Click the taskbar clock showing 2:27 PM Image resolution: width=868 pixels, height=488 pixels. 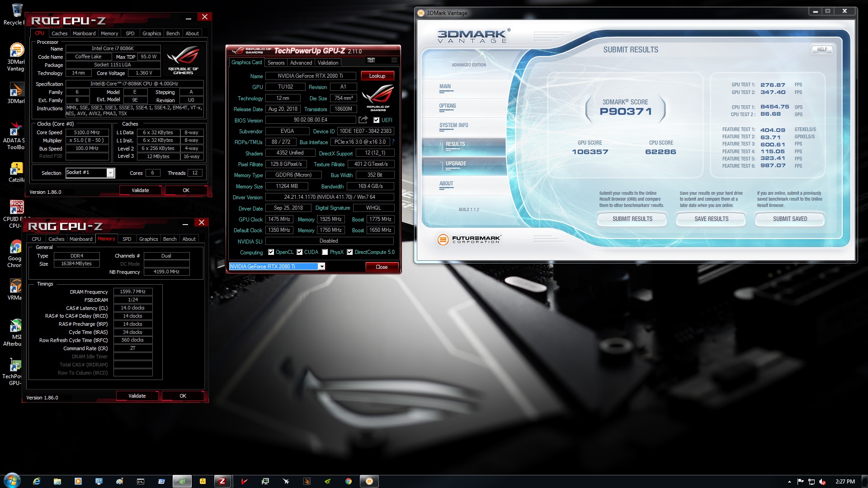pyautogui.click(x=844, y=482)
